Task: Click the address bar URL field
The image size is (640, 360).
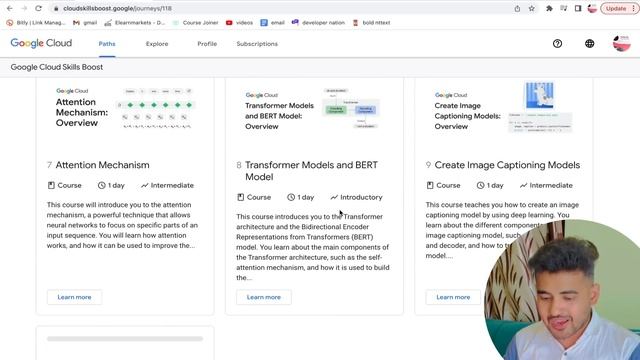Action: coord(282,8)
